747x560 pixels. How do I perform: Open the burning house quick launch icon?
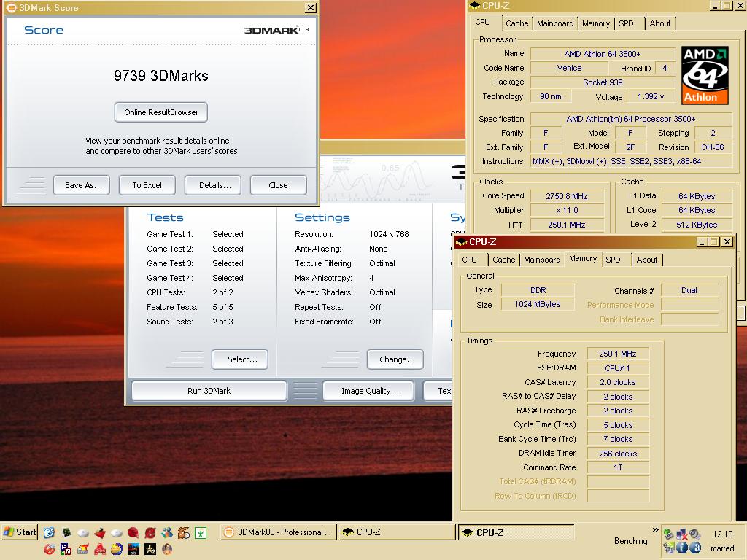tap(83, 549)
